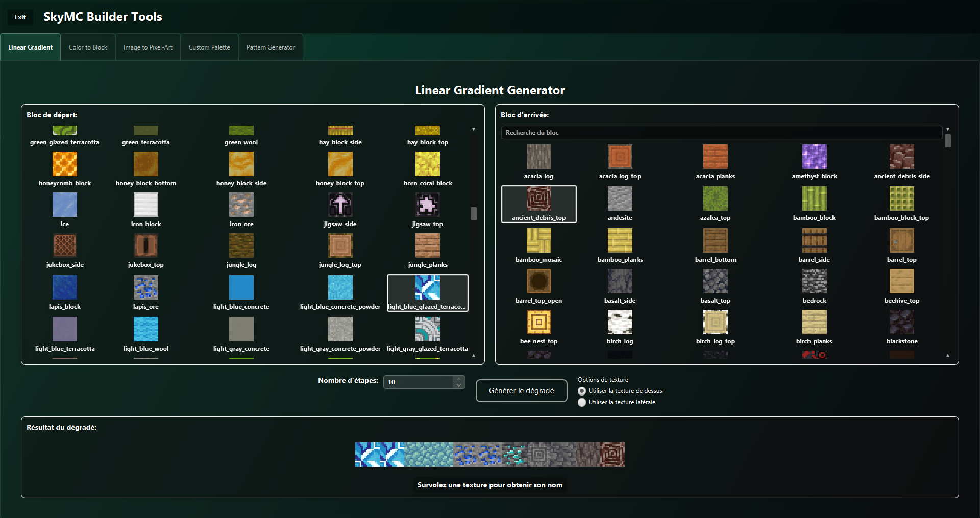Decrement the Nombre d'étapes value
Viewport: 980px width, 518px height.
click(459, 385)
